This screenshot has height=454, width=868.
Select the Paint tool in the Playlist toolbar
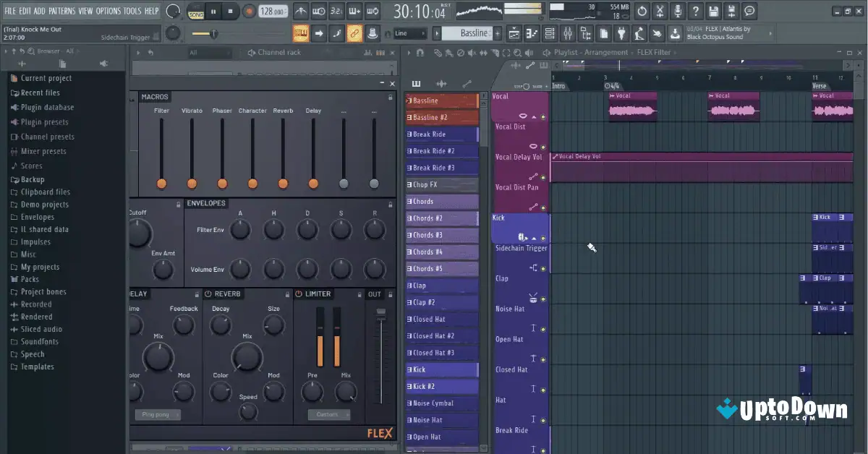coord(449,52)
